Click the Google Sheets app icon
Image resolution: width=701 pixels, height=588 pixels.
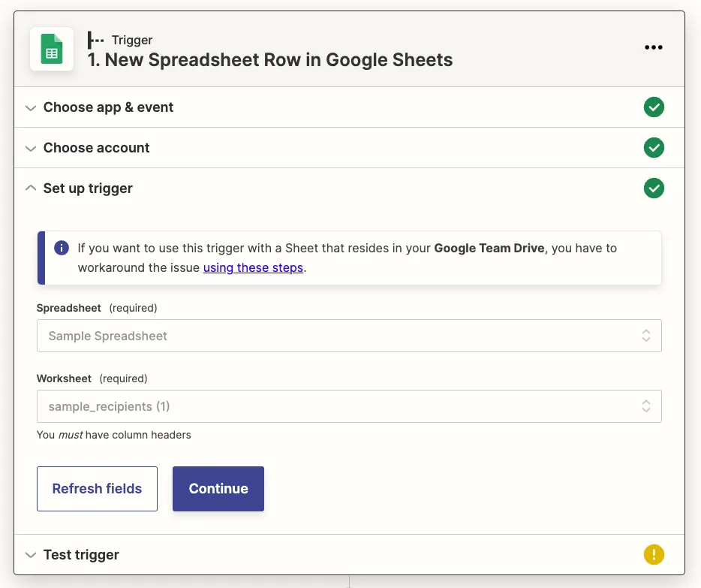point(51,50)
